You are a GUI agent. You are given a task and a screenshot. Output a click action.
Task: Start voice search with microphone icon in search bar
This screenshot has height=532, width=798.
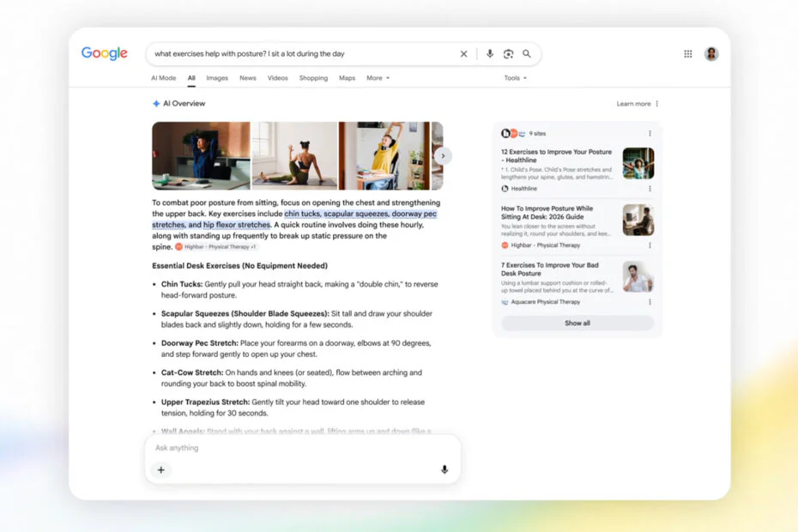(490, 54)
